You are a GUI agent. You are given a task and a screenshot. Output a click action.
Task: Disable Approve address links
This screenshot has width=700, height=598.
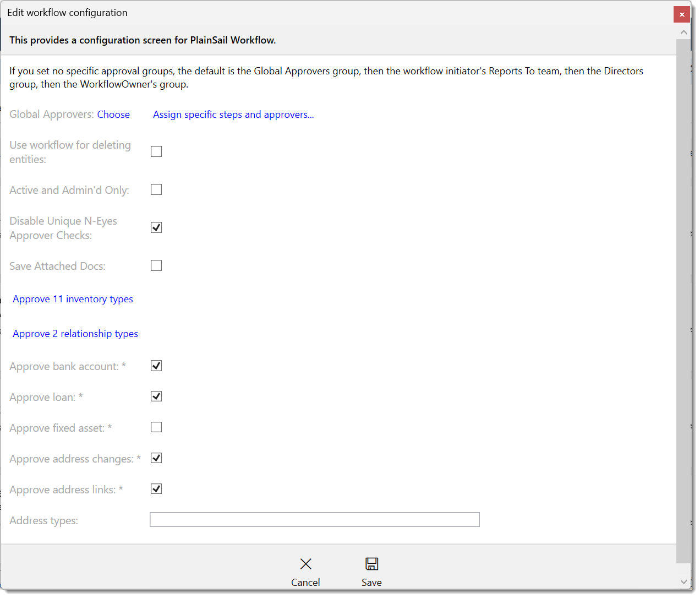point(156,488)
